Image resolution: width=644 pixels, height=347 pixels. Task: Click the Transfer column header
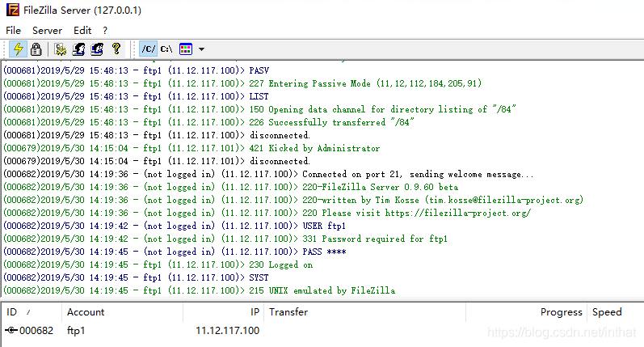pyautogui.click(x=364, y=312)
